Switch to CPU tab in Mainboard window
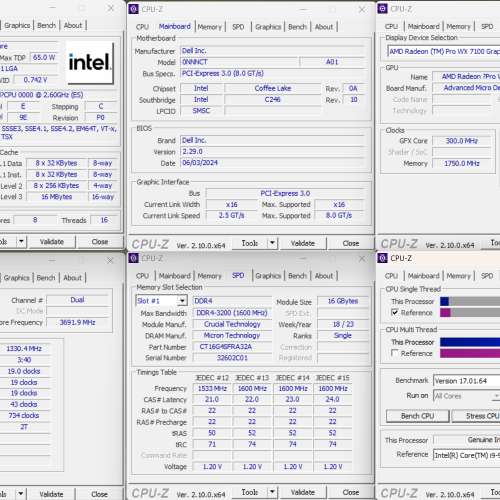Image resolution: width=500 pixels, height=500 pixels. pyautogui.click(x=142, y=27)
